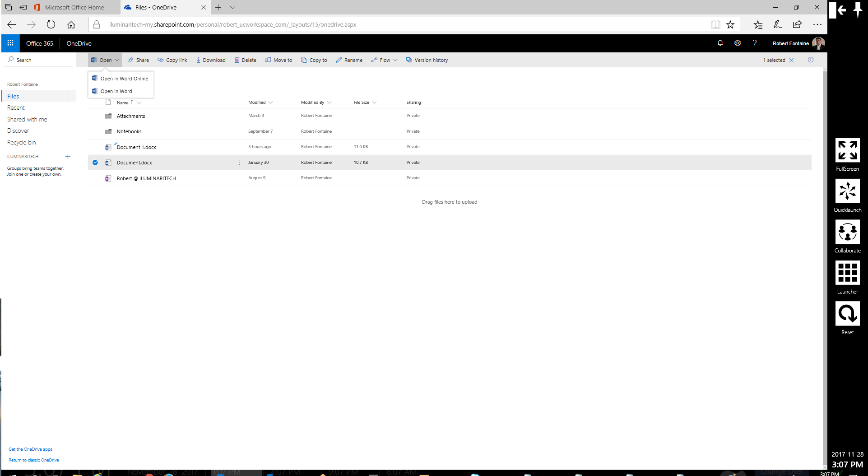The width and height of the screenshot is (868, 476).
Task: Open Discover in left navigation
Action: coord(18,131)
